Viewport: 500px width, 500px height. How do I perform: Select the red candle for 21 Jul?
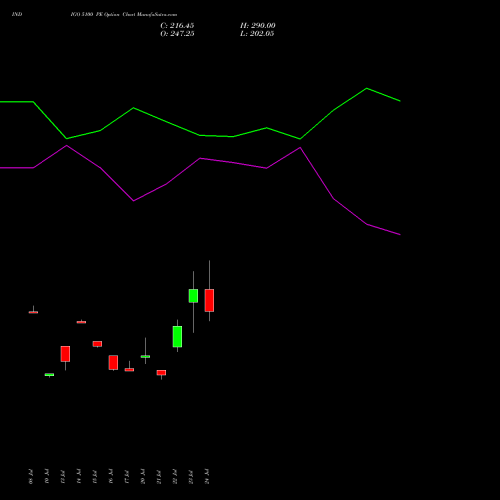(x=161, y=373)
